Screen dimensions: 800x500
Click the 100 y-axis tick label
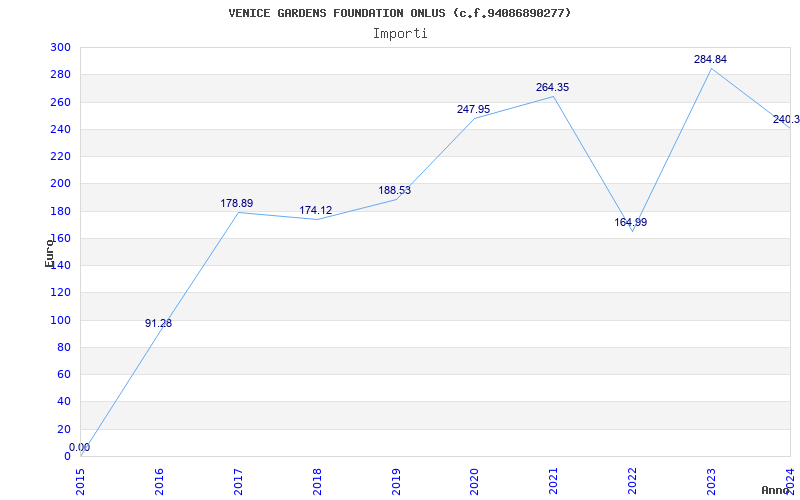(x=61, y=320)
